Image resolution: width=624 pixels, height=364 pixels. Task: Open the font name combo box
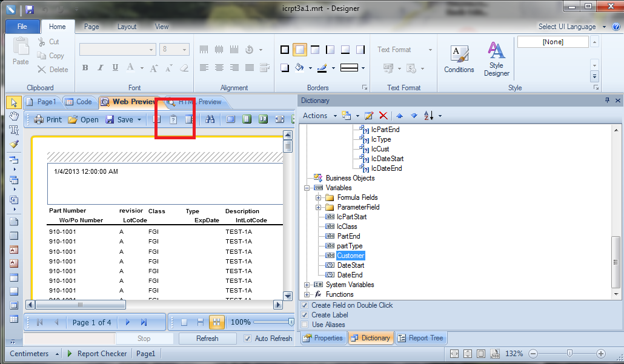click(x=118, y=50)
